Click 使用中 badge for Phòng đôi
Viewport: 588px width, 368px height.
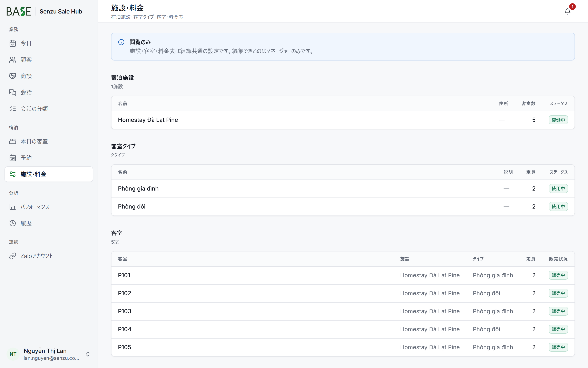coord(558,207)
